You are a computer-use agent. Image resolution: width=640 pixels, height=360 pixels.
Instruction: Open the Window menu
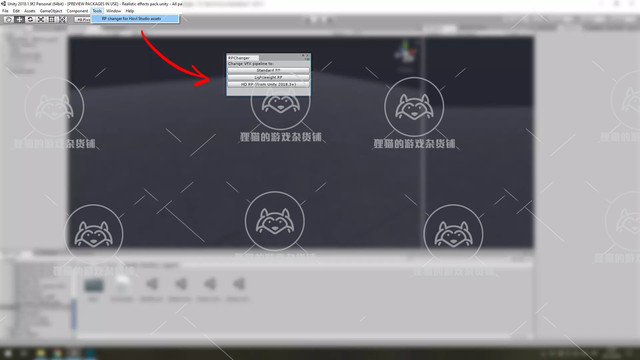(113, 11)
